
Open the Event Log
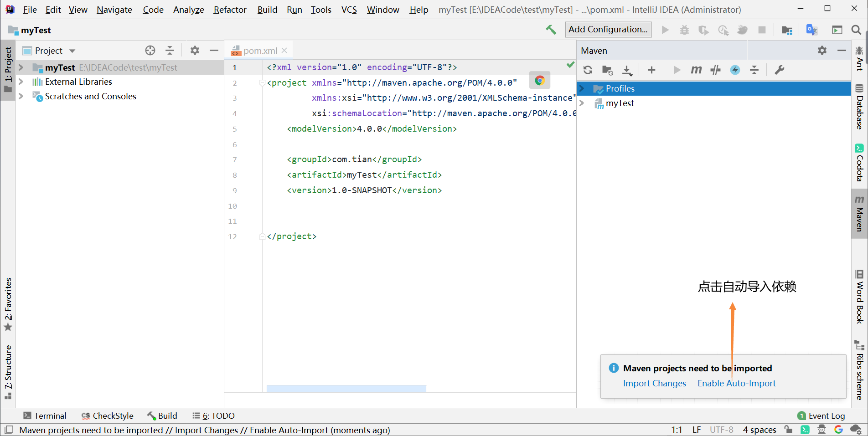click(821, 416)
